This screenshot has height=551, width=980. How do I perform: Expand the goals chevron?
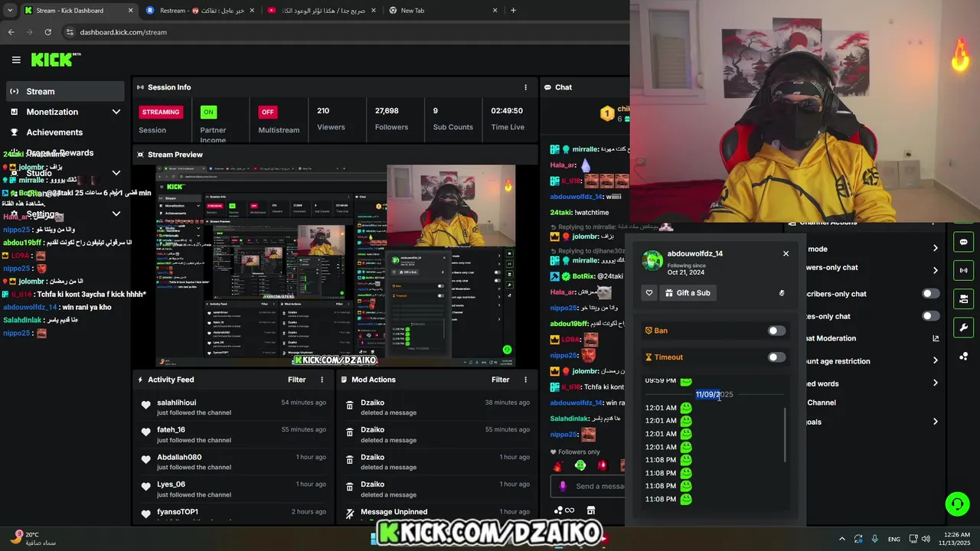[x=935, y=422]
